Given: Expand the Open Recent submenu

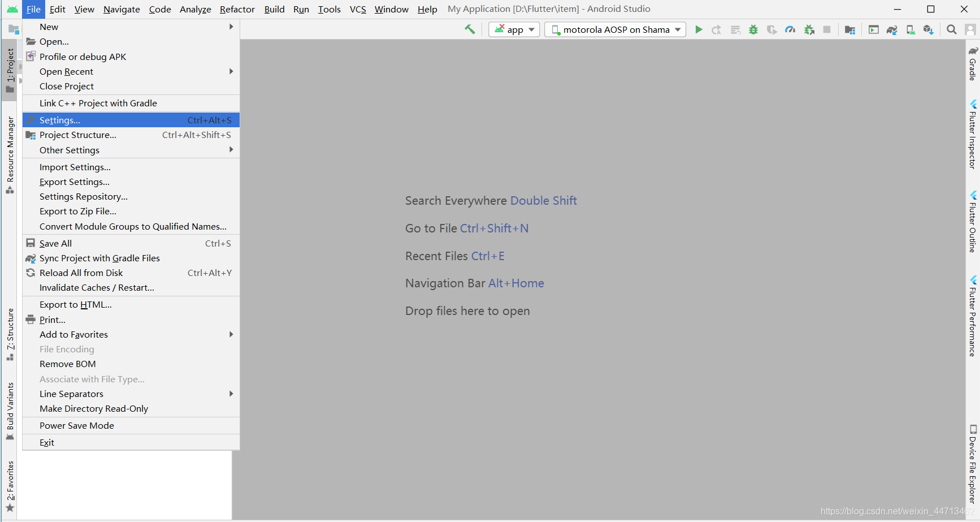Looking at the screenshot, I should click(131, 71).
